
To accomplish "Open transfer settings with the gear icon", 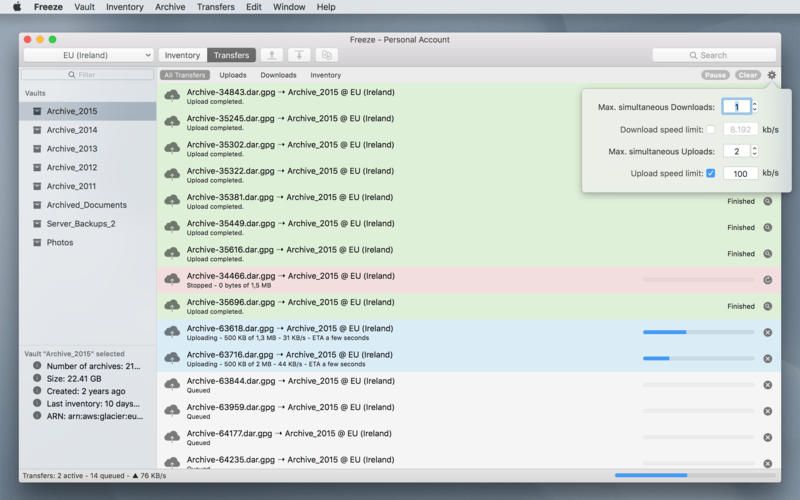I will (772, 75).
